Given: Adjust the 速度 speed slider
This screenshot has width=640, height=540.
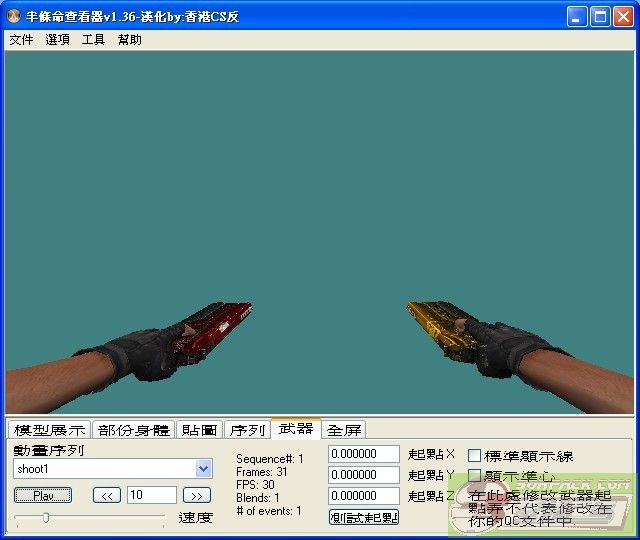Looking at the screenshot, I should [46, 518].
